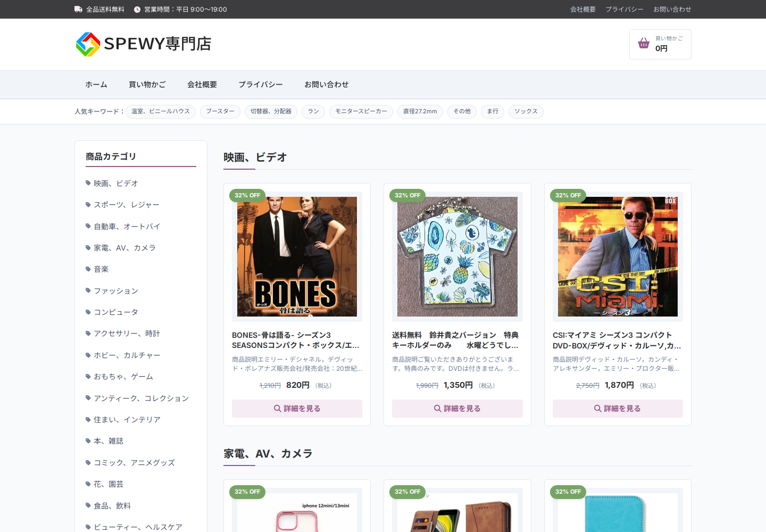Open the 音楽 category
Screen dimensions: 766x532
tap(101, 269)
